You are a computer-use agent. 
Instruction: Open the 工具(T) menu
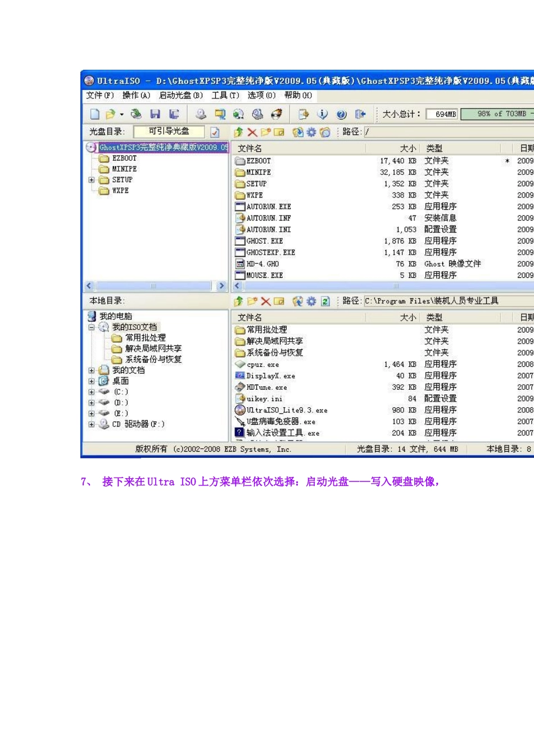[x=225, y=96]
